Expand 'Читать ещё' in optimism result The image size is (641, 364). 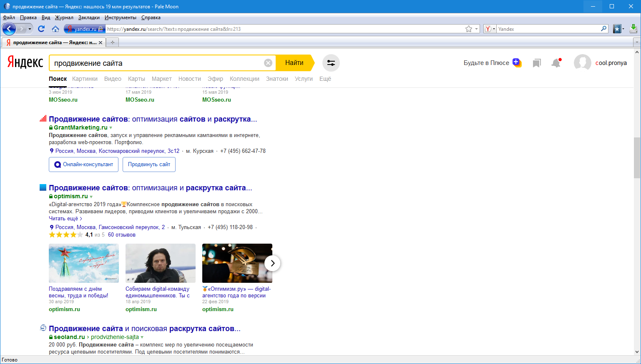[x=65, y=219]
